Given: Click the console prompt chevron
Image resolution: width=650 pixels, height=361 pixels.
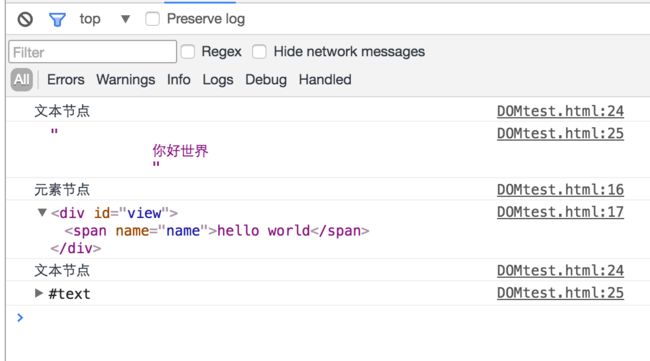Looking at the screenshot, I should 20,318.
